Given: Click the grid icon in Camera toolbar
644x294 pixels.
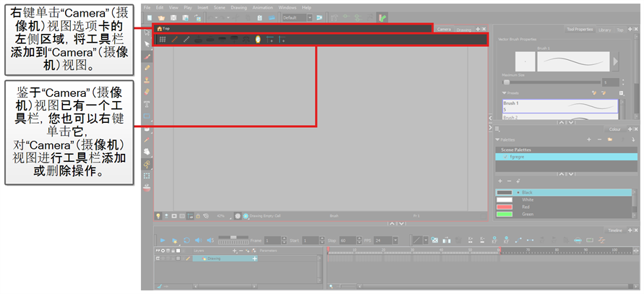Looking at the screenshot, I should [x=163, y=39].
